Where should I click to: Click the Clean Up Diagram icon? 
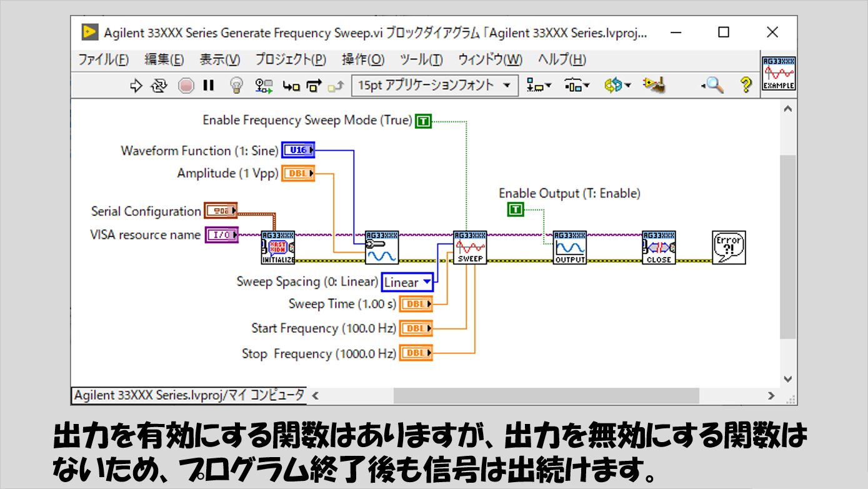(654, 85)
